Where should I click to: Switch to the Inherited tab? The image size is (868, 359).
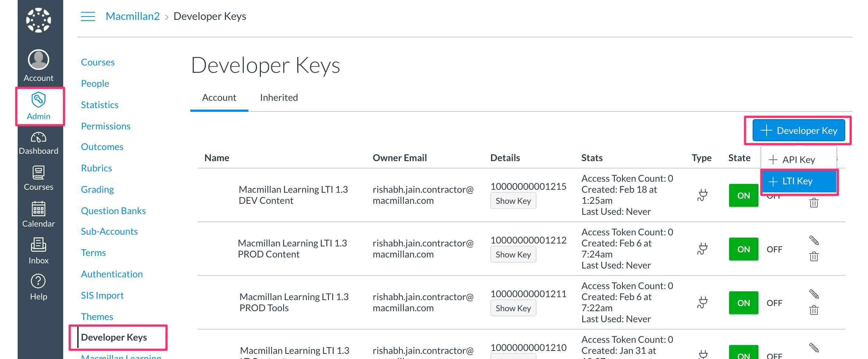279,97
